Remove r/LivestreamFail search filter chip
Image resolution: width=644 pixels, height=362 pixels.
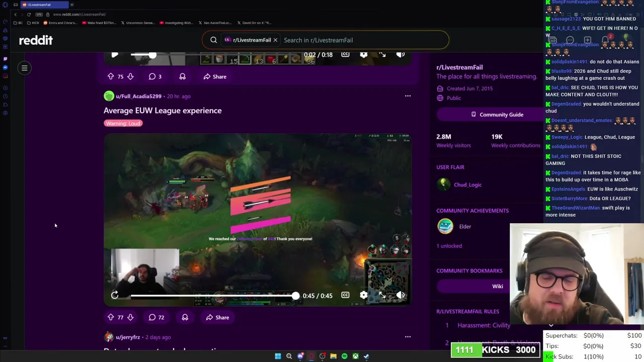[275, 40]
